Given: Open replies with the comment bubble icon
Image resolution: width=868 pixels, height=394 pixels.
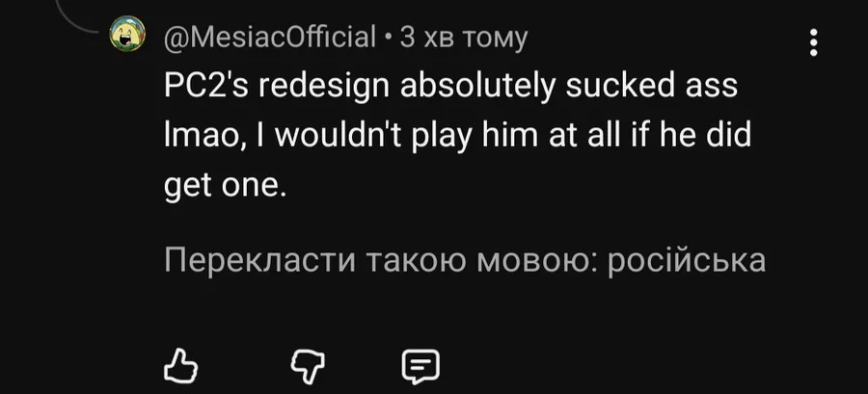Looking at the screenshot, I should (419, 365).
